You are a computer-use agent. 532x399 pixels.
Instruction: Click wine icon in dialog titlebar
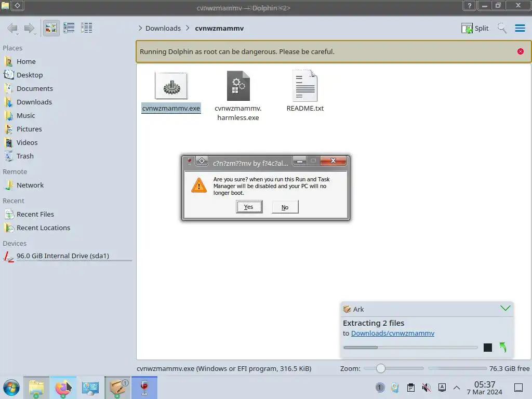(190, 162)
